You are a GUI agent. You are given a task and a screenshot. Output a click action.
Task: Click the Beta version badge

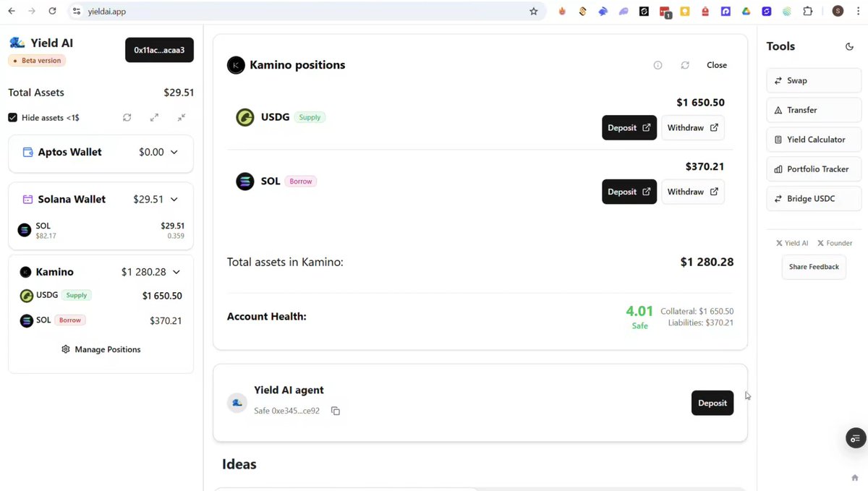pyautogui.click(x=37, y=61)
